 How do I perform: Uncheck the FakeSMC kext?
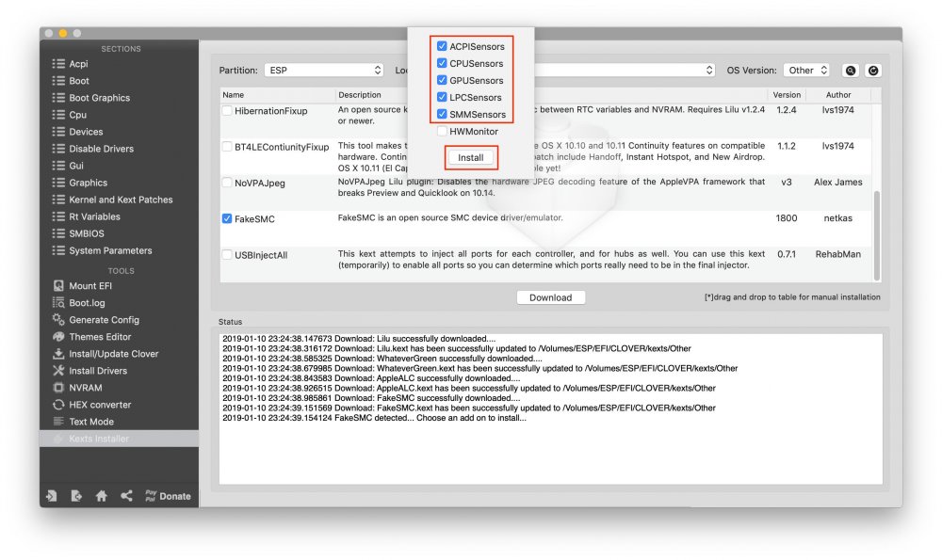[x=227, y=218]
